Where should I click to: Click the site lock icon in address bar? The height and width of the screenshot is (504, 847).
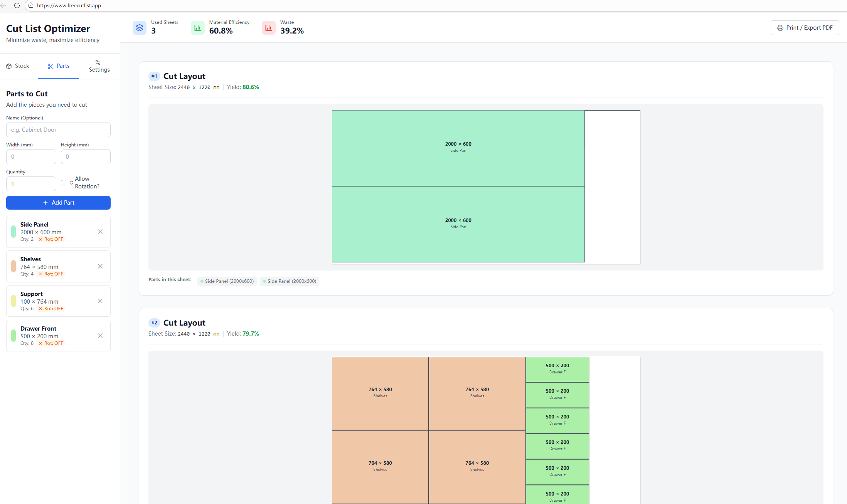coord(31,5)
